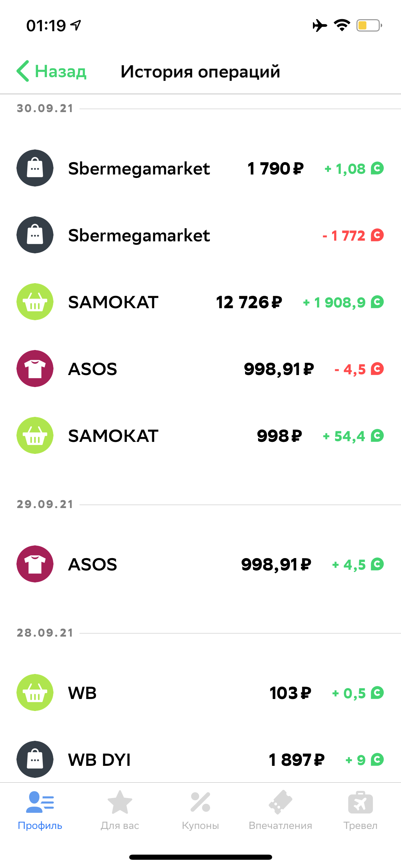Open the SAMOKAT 998 ₽ transaction row
Image resolution: width=401 pixels, height=868 pixels.
tap(200, 435)
